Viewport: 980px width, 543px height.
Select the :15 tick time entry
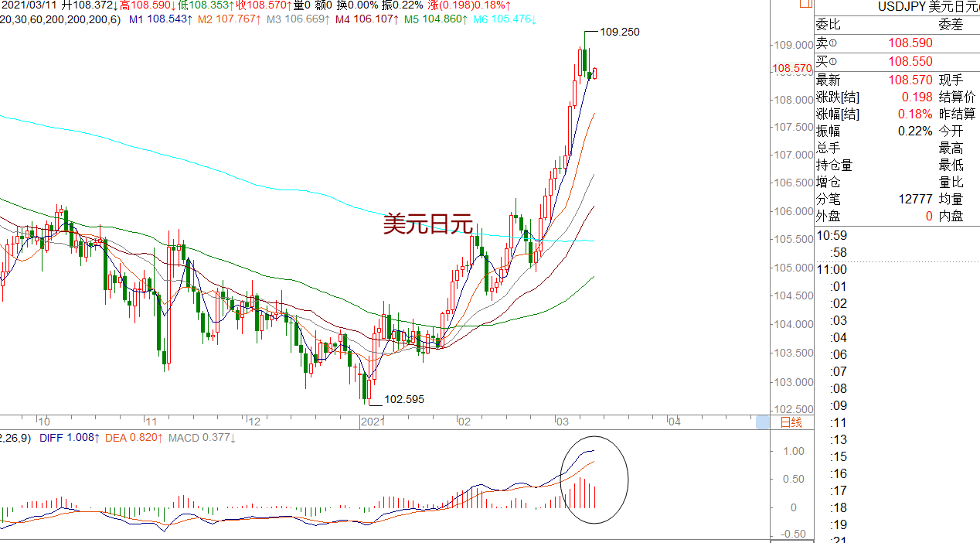[x=838, y=457]
